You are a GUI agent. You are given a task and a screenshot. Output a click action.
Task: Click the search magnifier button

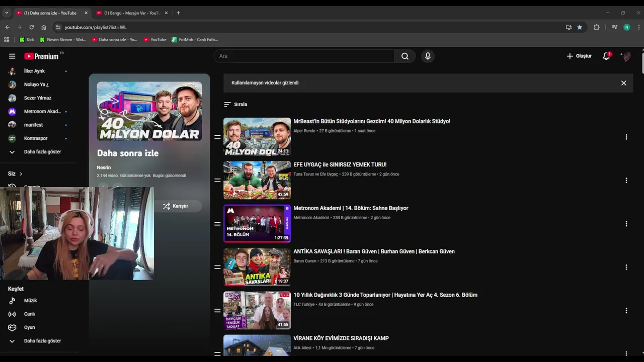click(x=405, y=56)
